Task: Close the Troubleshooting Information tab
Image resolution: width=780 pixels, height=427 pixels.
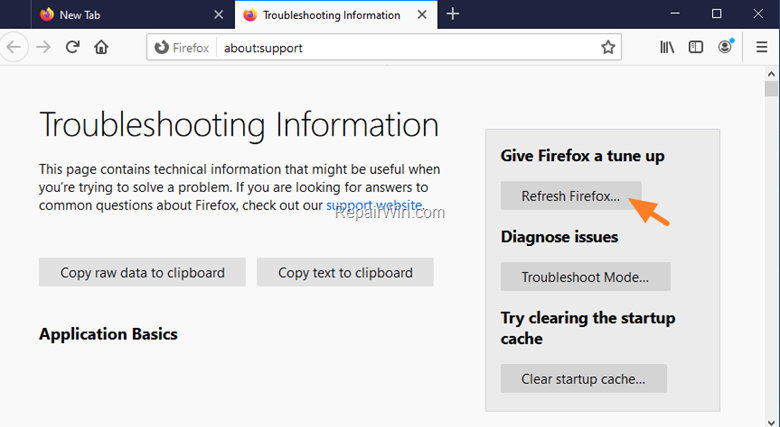Action: pyautogui.click(x=422, y=15)
